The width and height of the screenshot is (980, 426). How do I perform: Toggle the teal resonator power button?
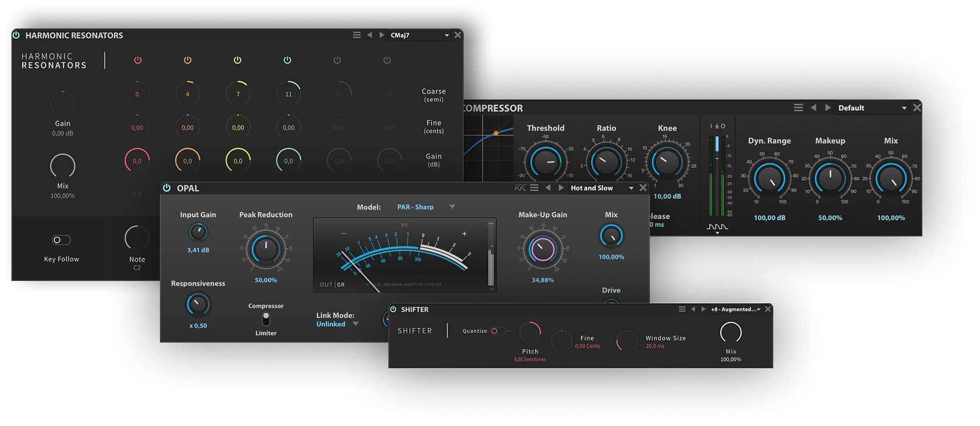[x=287, y=60]
